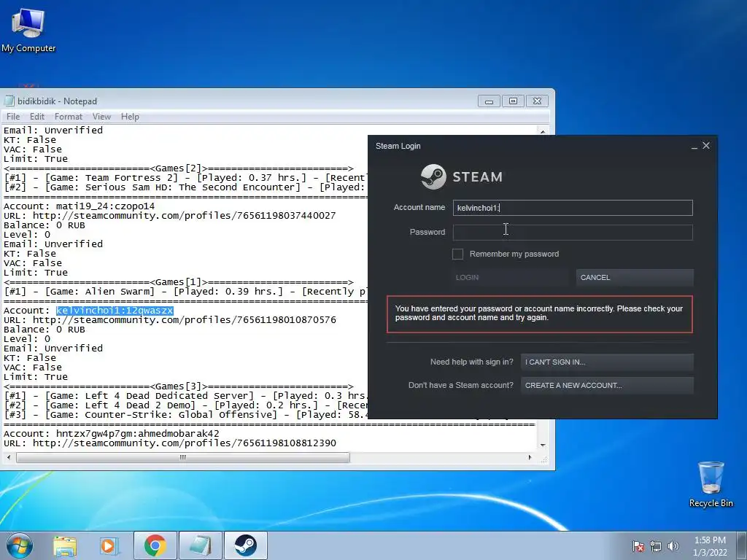Screen dimensions: 747x560
Task: Click the 'Games[3]' separator line in Notepad
Action: [x=178, y=386]
